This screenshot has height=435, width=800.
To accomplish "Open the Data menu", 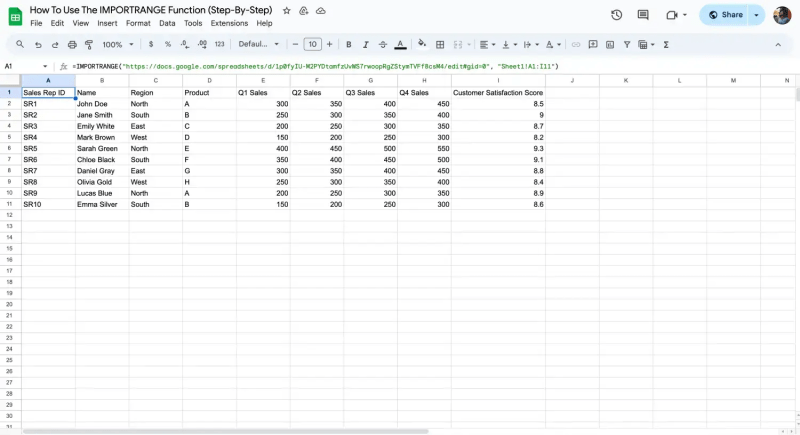I will click(167, 23).
